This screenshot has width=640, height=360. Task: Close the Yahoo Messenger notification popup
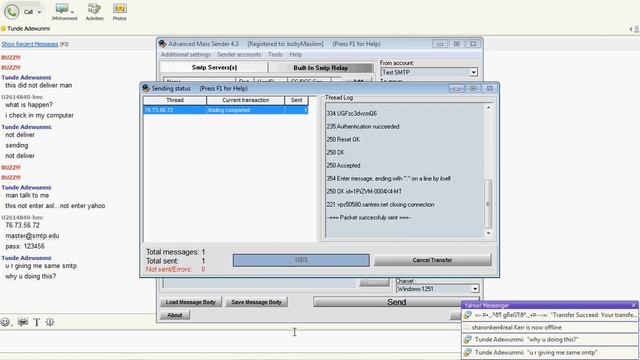point(633,305)
